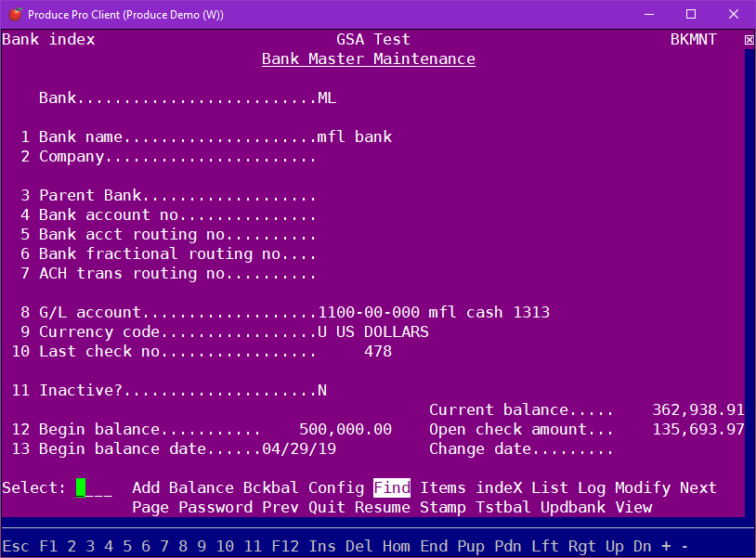Click function key 6 on bottom bar
This screenshot has width=756, height=558.
[146, 547]
